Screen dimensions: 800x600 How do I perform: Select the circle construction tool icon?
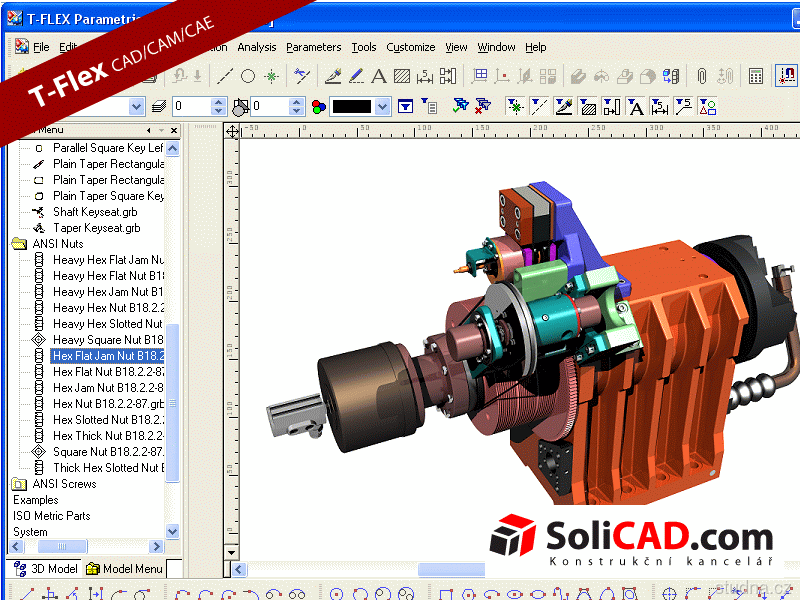248,77
